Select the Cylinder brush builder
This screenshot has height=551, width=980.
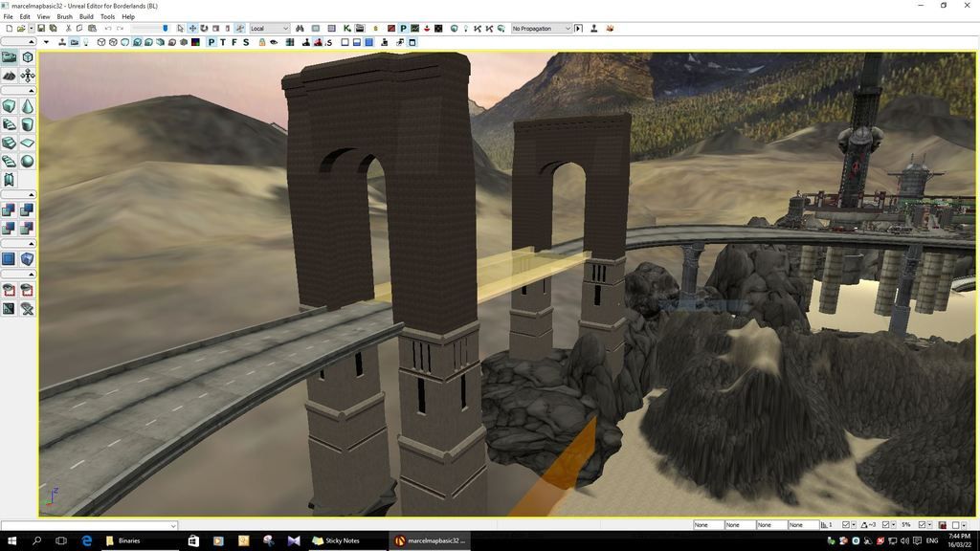click(28, 124)
